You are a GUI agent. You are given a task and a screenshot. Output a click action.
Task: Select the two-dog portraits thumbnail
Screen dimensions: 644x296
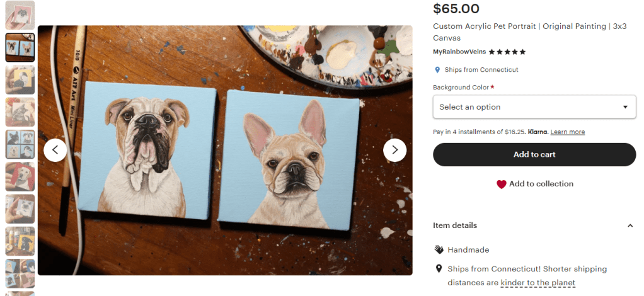(20, 47)
